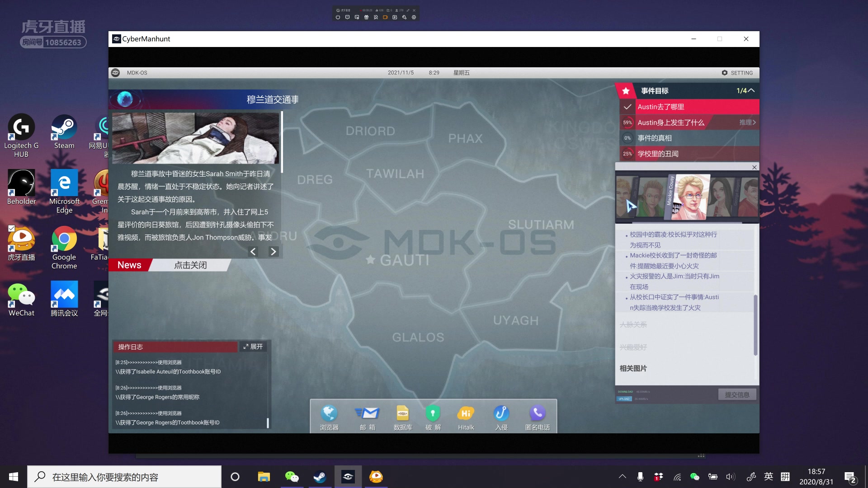Click 提交信息 to submit information
Screen dimensions: 868x488
coord(737,394)
